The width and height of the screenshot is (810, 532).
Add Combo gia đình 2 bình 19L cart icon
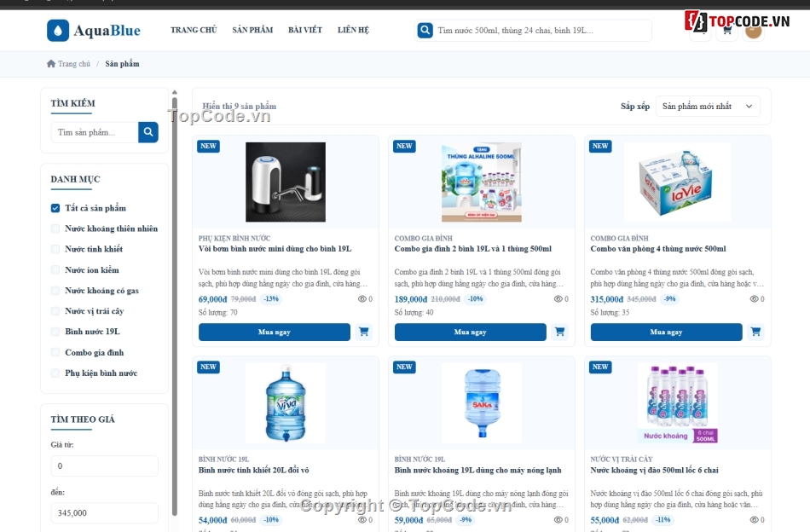pos(559,332)
